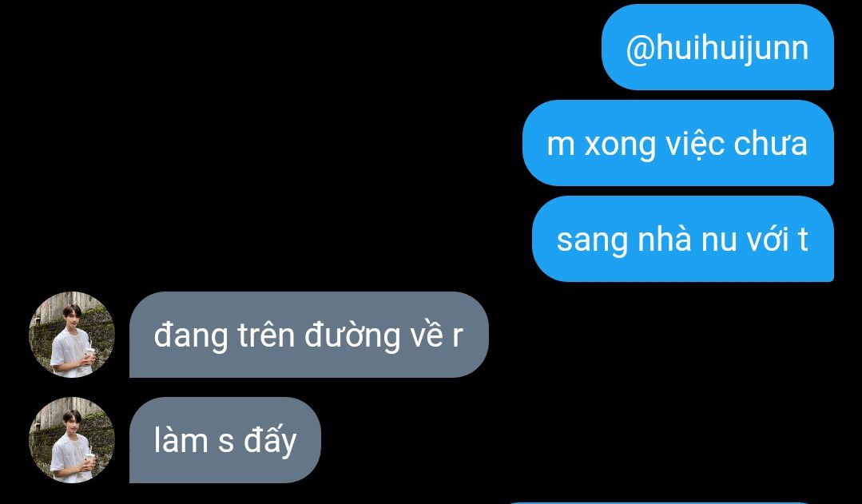Click the word 'nhà' in the sent message

(x=664, y=239)
